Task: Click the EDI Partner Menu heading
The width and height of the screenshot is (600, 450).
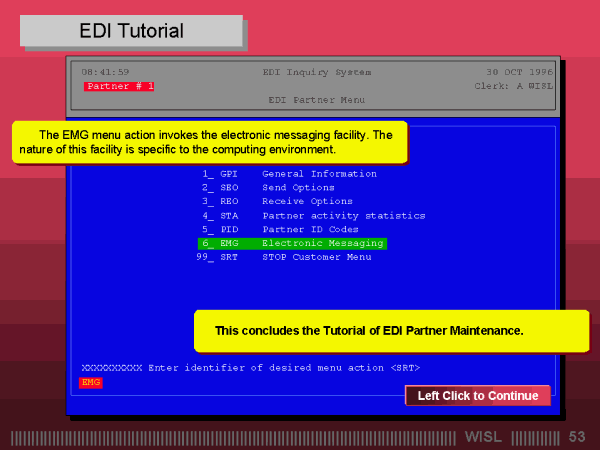Action: 316,100
